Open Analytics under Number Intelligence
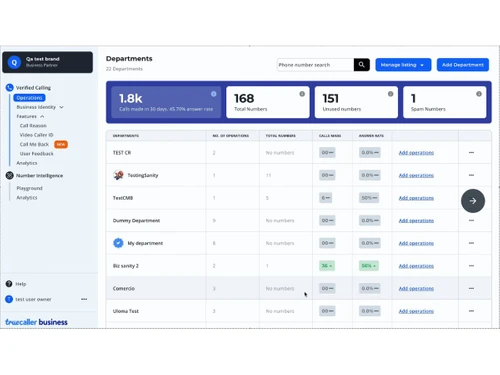 click(27, 198)
